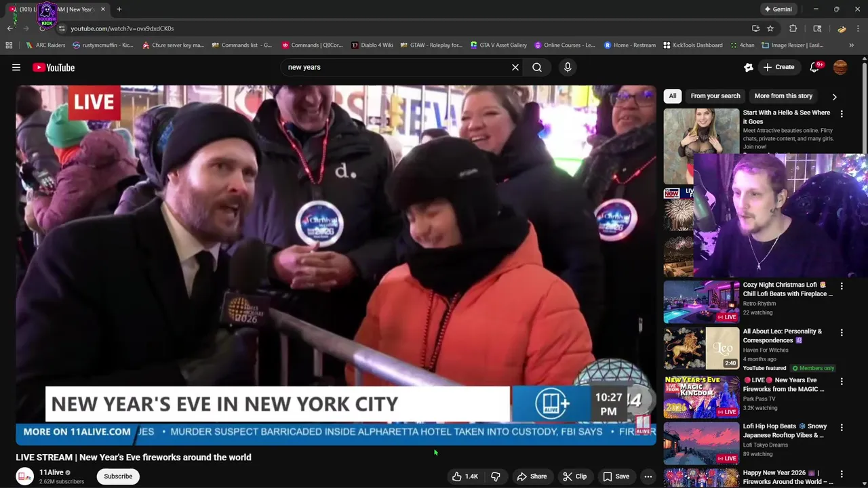
Task: Click the browser address bar URL
Action: (122, 28)
